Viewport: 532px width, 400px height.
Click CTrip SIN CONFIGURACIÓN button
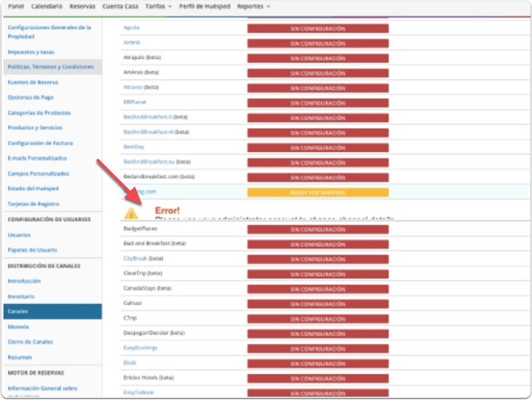pos(318,319)
